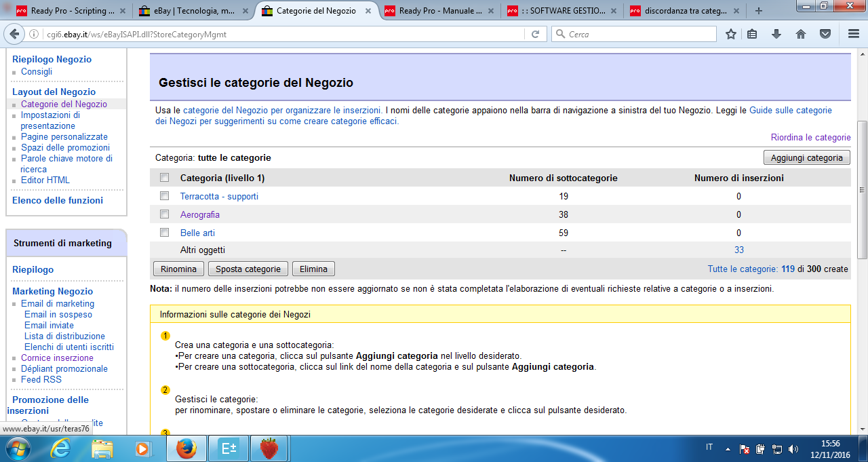Click the address bar URL field
The height and width of the screenshot is (462, 868).
click(x=285, y=34)
